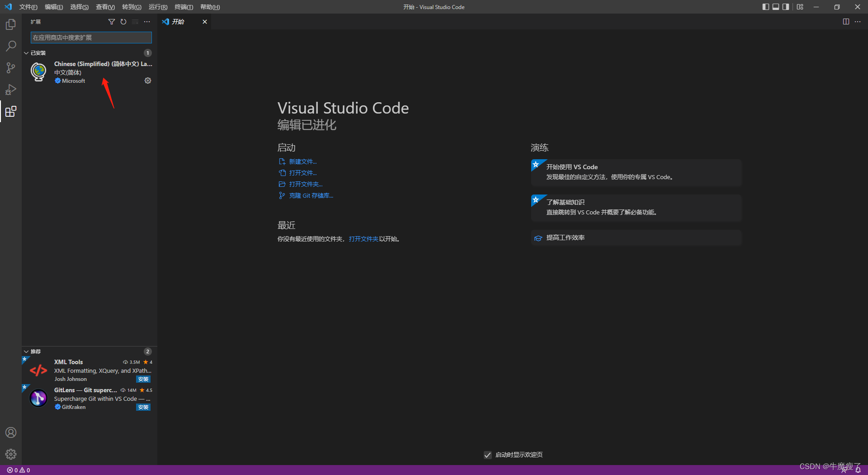Screen dimensions: 868x475
Task: Open the Manage gear in activity bar
Action: tap(11, 454)
